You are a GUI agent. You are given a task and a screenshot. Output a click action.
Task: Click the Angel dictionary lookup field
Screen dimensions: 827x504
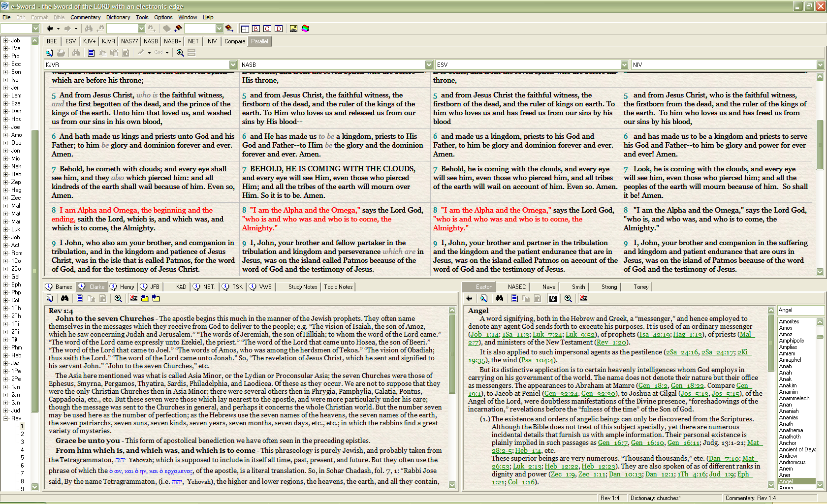click(800, 310)
